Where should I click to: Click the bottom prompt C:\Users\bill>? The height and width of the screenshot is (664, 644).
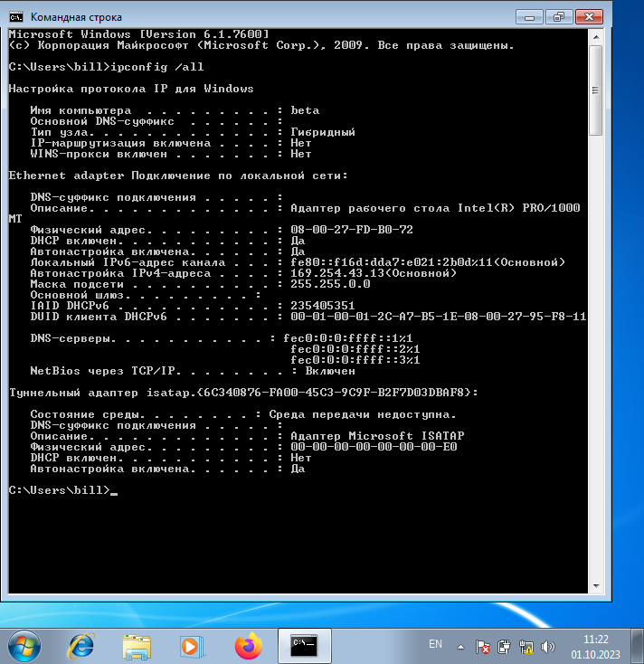(x=60, y=490)
